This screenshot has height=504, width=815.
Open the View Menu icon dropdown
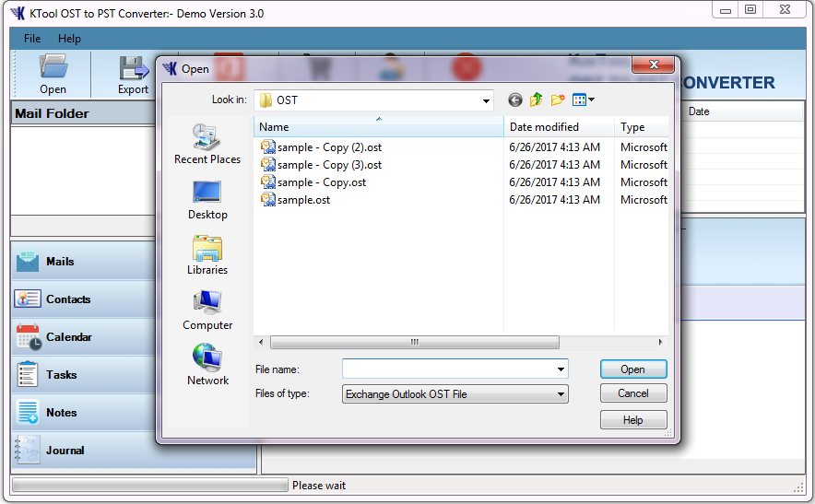click(x=584, y=100)
